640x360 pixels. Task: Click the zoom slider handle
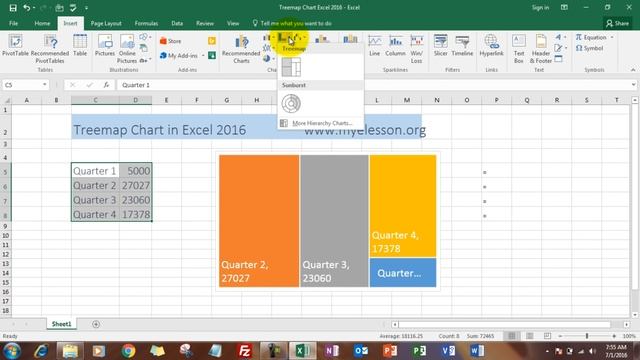587,336
